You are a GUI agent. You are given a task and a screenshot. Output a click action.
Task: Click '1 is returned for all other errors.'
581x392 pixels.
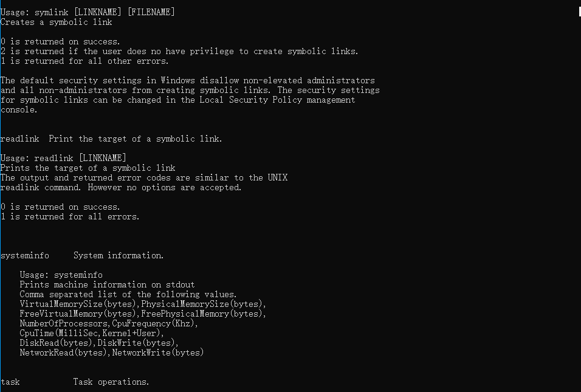pos(84,61)
